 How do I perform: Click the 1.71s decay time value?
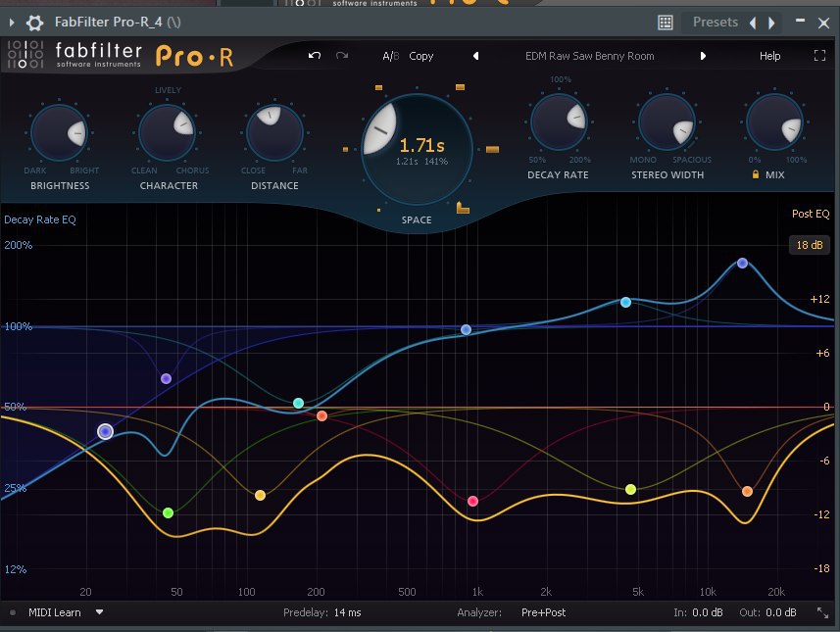pos(422,145)
